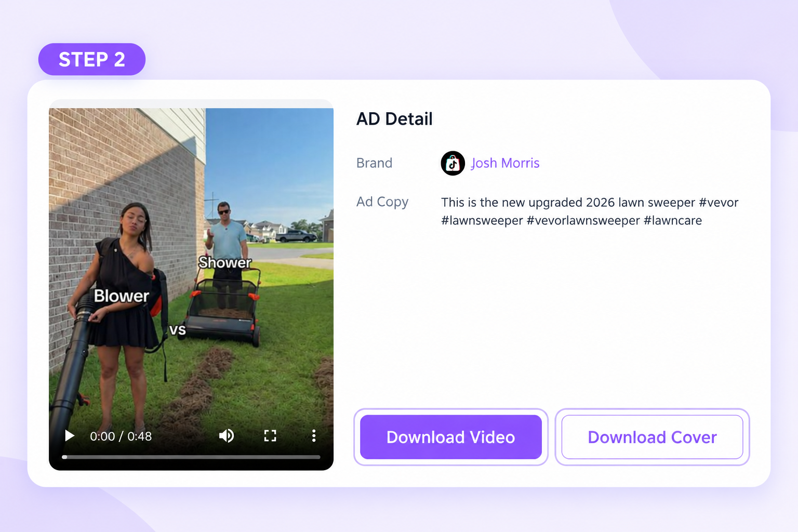Click the "Ad Copy" field label
The width and height of the screenshot is (798, 532).
pos(382,202)
